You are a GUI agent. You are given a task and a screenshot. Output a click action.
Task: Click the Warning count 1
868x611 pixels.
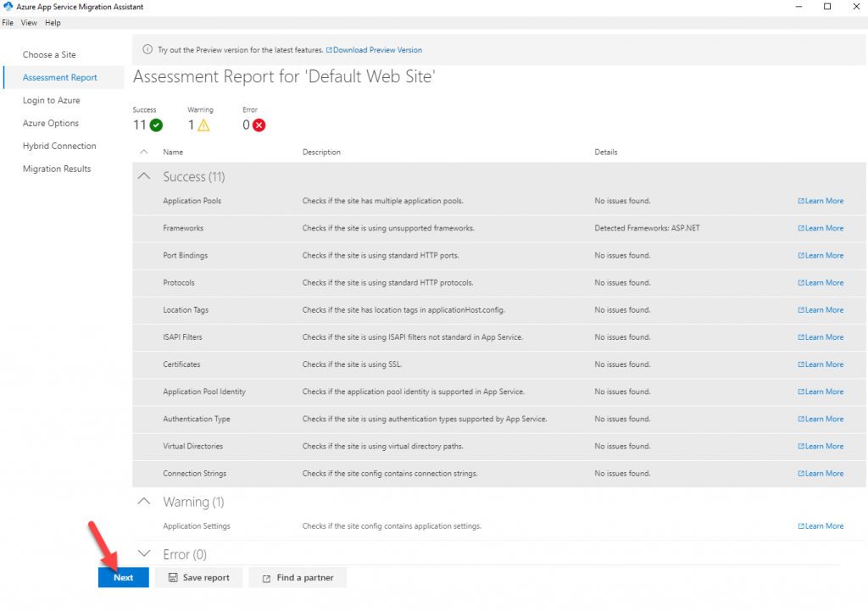pyautogui.click(x=191, y=125)
